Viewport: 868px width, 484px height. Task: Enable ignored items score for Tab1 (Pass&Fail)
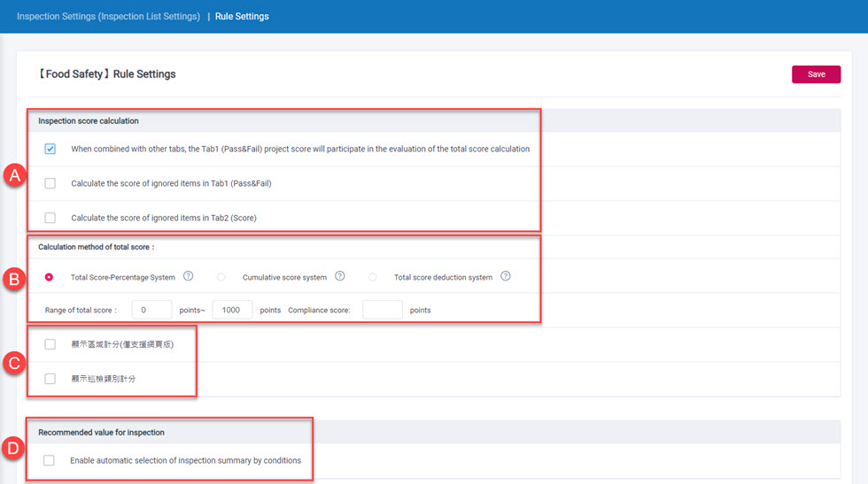click(50, 183)
